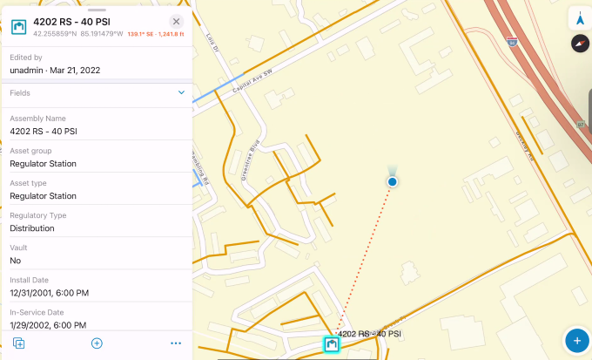
Task: Tap the copy feature icon in bottom toolbar
Action: pyautogui.click(x=18, y=343)
